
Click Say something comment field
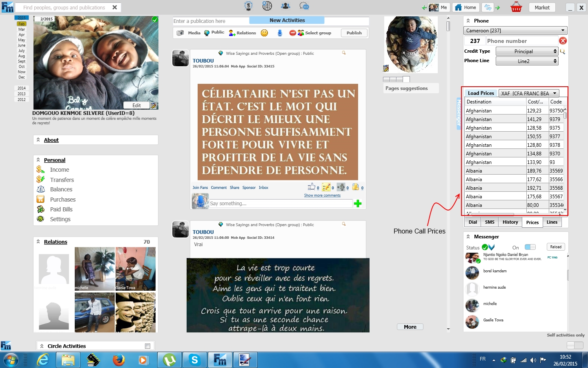(281, 204)
